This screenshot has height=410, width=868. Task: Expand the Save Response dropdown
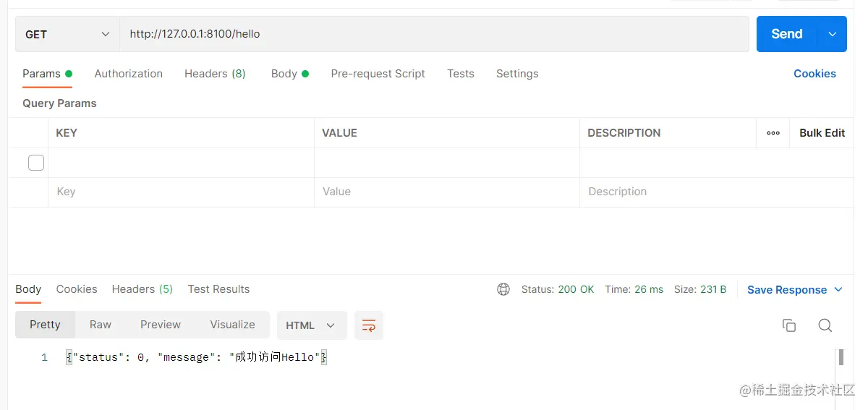pos(838,289)
